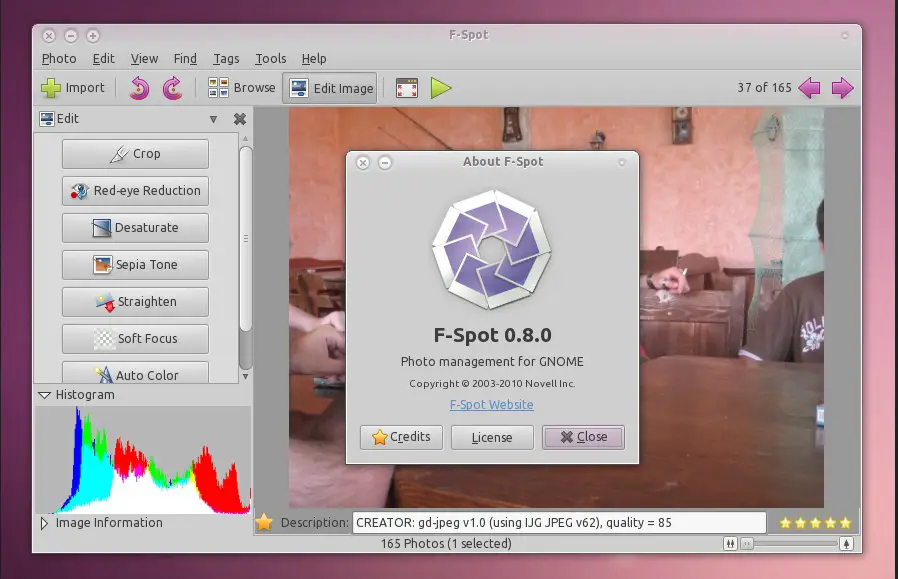Start slideshow with green play icon
This screenshot has height=579, width=898.
click(440, 88)
